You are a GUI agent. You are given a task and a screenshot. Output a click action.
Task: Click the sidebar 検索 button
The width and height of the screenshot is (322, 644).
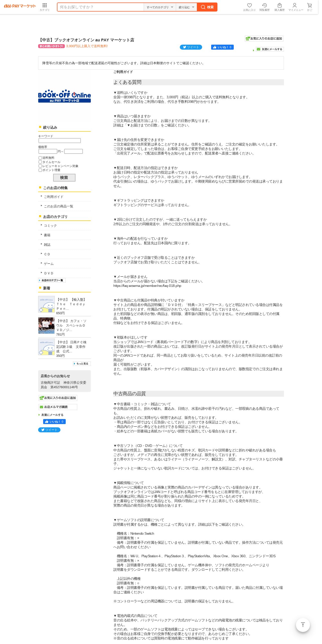click(x=64, y=178)
